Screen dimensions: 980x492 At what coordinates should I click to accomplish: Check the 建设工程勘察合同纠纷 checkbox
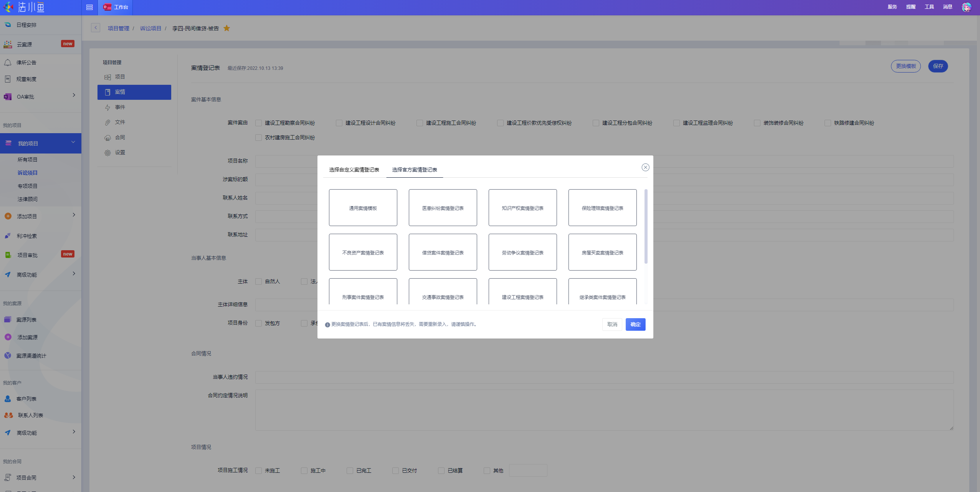point(259,123)
